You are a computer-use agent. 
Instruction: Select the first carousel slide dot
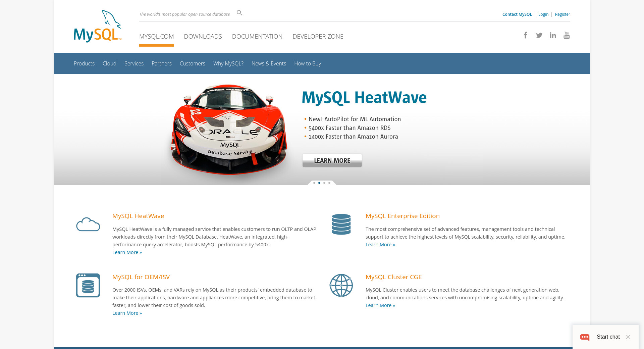click(314, 183)
